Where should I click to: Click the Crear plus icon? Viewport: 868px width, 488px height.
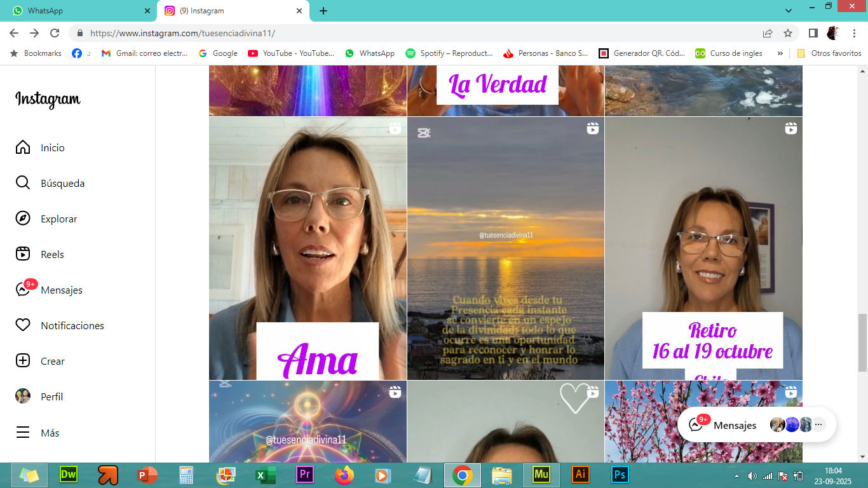(23, 361)
